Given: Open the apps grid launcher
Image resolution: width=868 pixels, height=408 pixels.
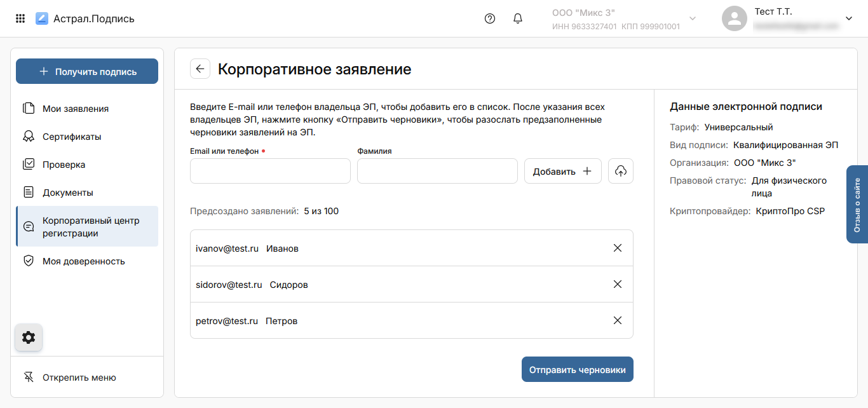Looking at the screenshot, I should (x=20, y=18).
